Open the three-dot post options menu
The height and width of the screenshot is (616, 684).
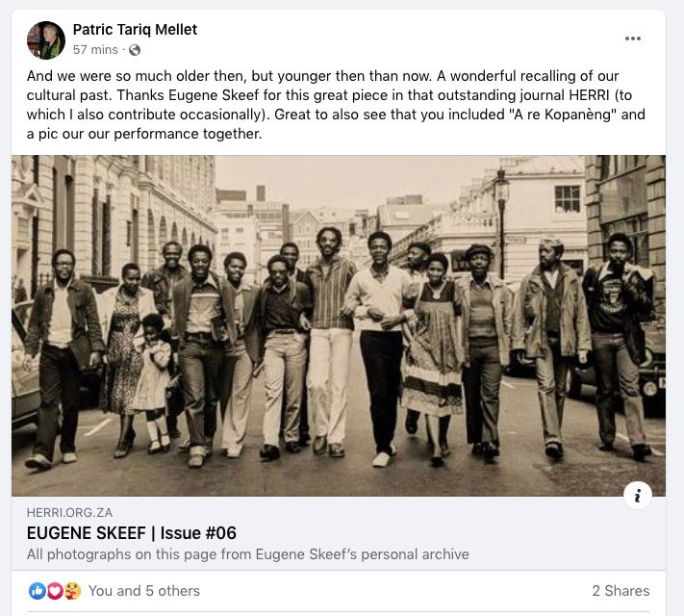click(632, 38)
